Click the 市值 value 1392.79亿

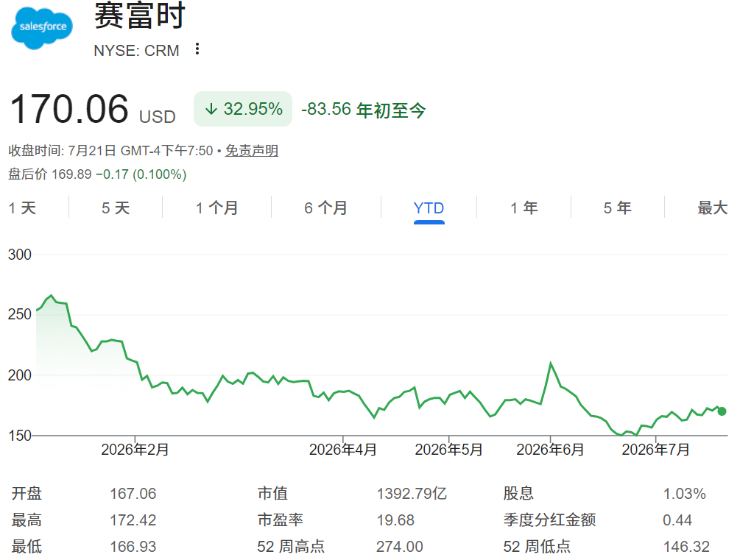point(412,494)
